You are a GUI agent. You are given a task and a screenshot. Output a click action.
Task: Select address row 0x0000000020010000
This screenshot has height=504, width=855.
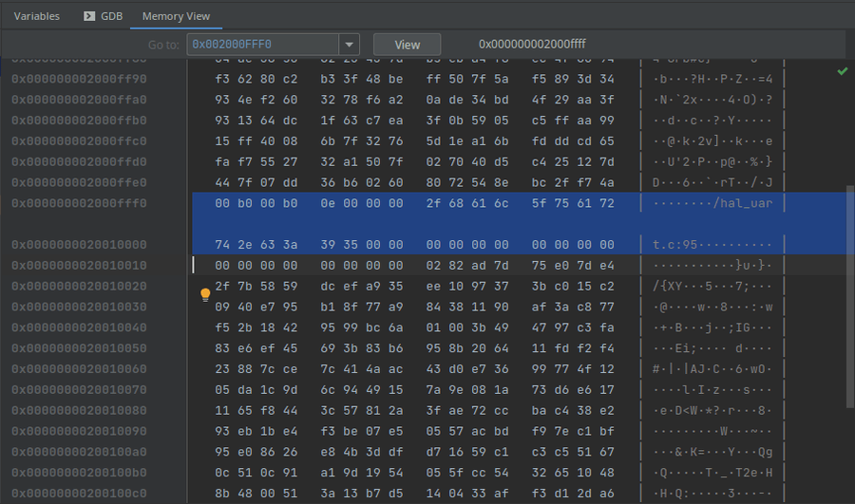click(x=80, y=244)
